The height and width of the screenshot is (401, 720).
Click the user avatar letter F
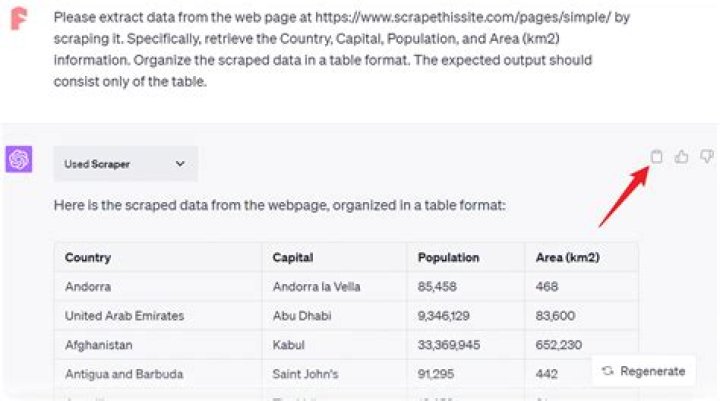19,20
